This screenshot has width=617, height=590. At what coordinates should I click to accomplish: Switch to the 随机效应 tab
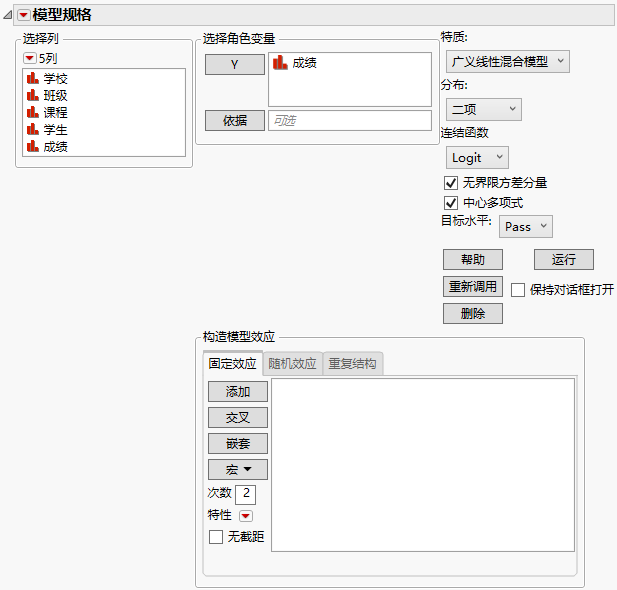[292, 363]
